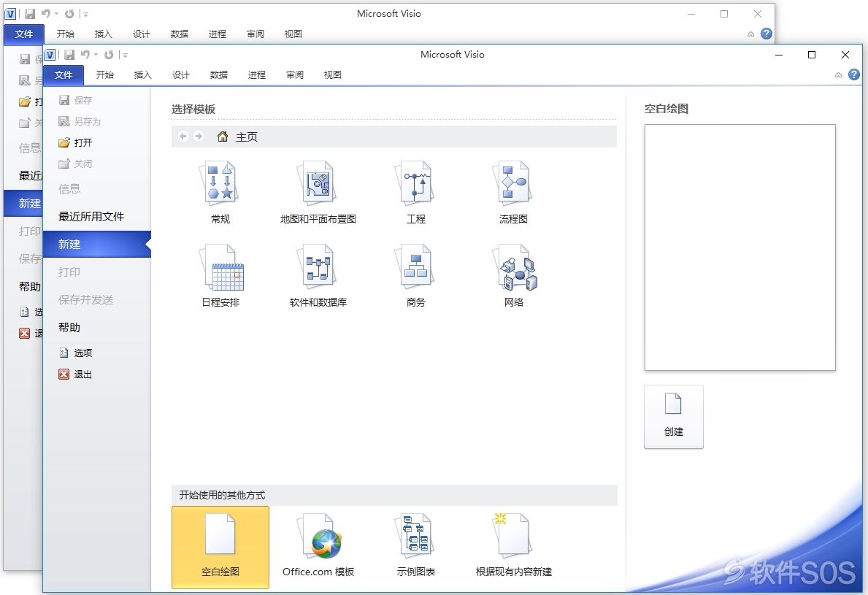The width and height of the screenshot is (868, 595).
Task: Switch to 开始 tab in back window
Action: click(65, 34)
